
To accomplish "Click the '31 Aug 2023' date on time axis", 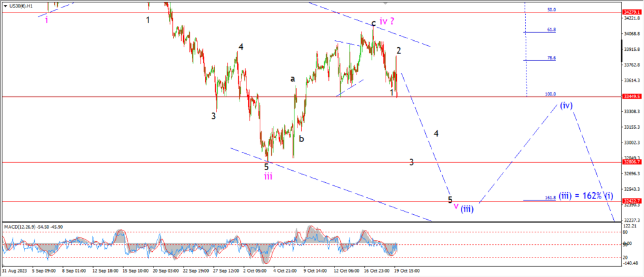I will coord(14,271).
